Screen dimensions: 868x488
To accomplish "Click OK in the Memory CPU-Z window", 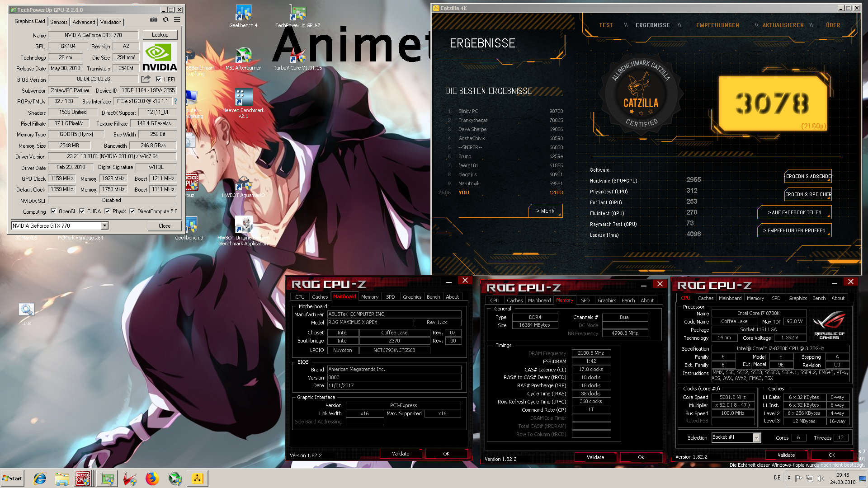I will click(x=641, y=457).
